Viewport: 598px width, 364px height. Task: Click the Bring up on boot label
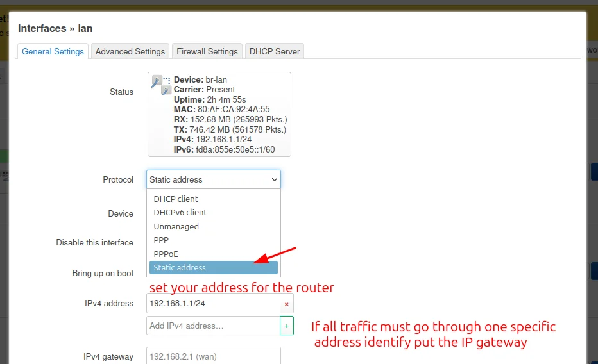click(103, 274)
